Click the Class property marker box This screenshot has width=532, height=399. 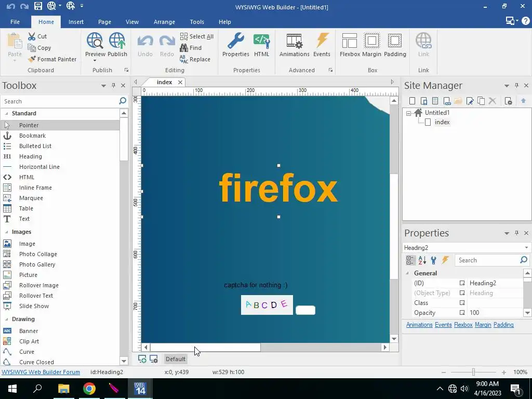coord(462,303)
